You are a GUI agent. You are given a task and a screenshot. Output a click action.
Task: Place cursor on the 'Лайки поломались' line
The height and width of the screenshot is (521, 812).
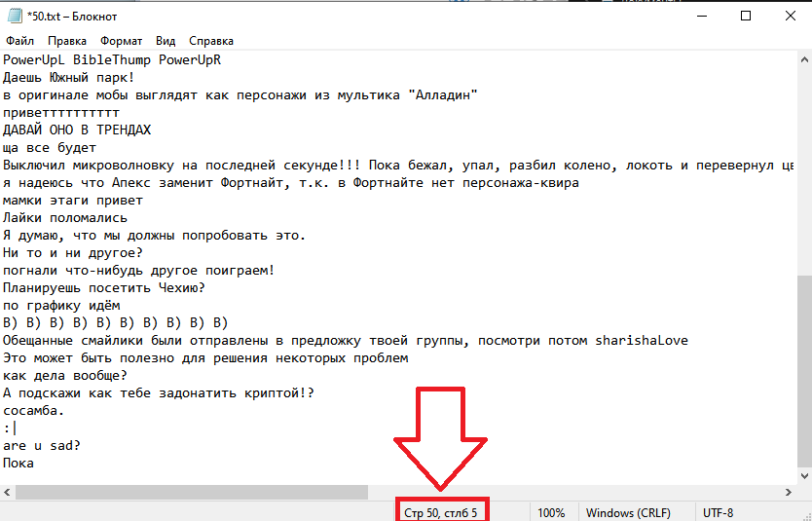click(x=64, y=218)
